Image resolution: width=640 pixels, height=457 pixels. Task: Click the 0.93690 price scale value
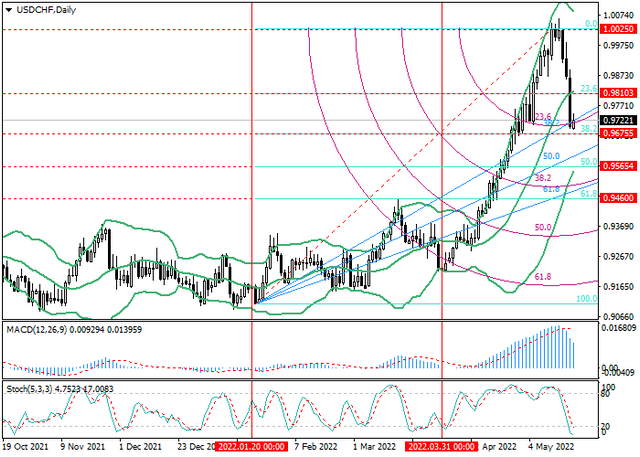click(619, 226)
